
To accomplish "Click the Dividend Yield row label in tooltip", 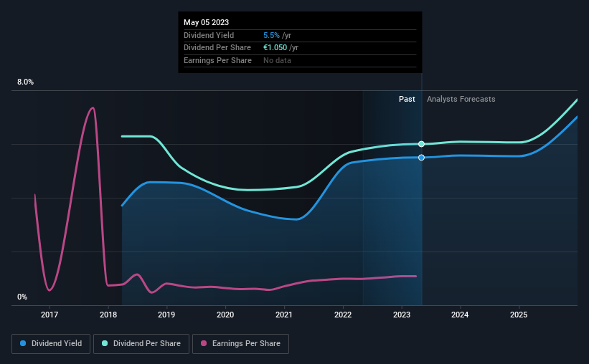I will [x=209, y=35].
